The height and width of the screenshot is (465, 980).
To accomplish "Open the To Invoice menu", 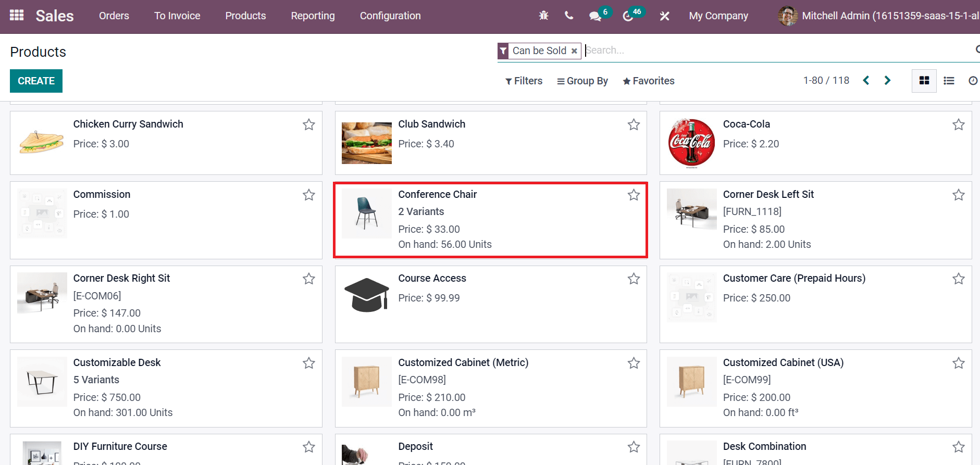I will point(177,16).
